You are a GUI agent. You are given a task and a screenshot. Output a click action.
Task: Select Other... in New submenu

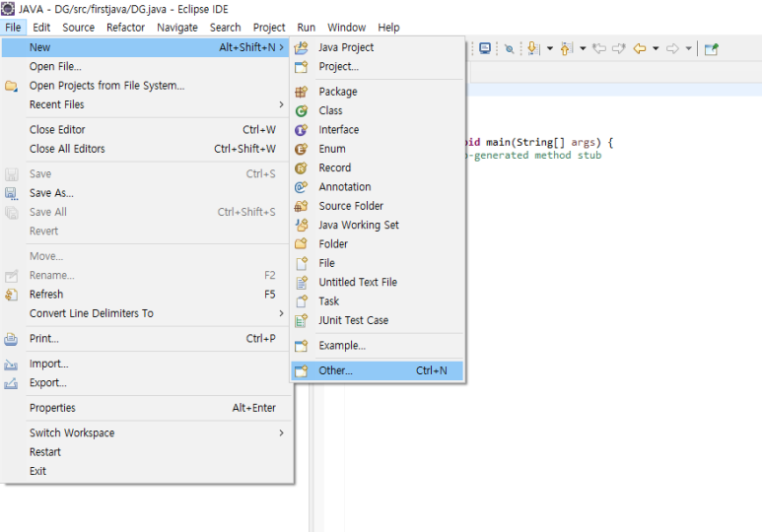click(x=378, y=370)
